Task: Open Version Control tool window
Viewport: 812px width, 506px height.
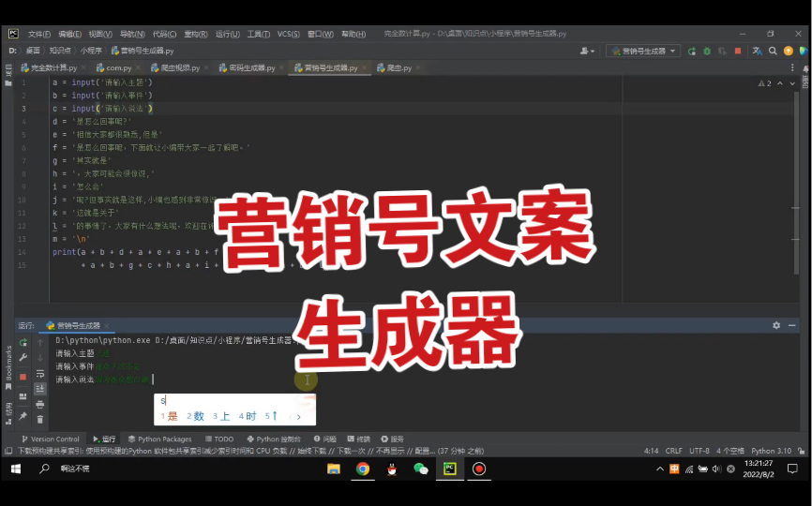Action: [51, 439]
